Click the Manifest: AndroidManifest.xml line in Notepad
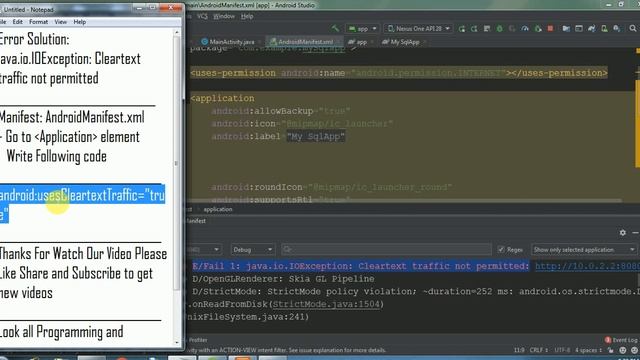Viewport: 640px width, 360px height. 72,118
